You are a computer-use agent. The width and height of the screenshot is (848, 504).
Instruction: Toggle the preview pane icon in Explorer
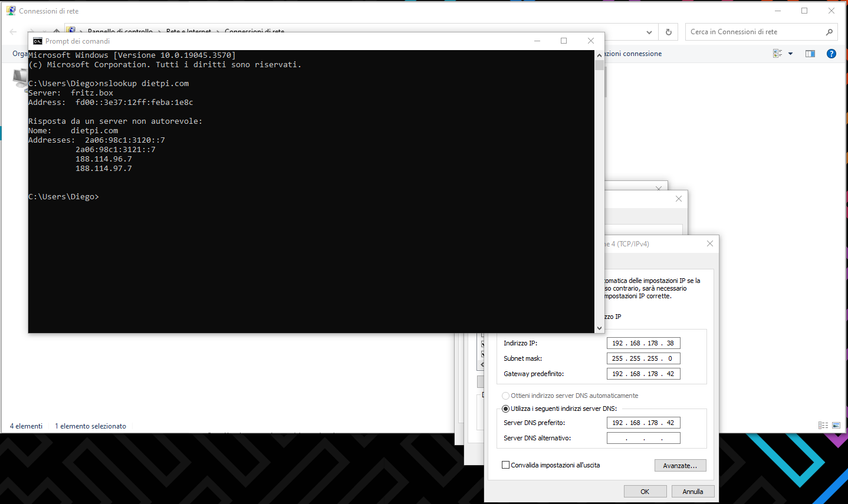pos(810,54)
